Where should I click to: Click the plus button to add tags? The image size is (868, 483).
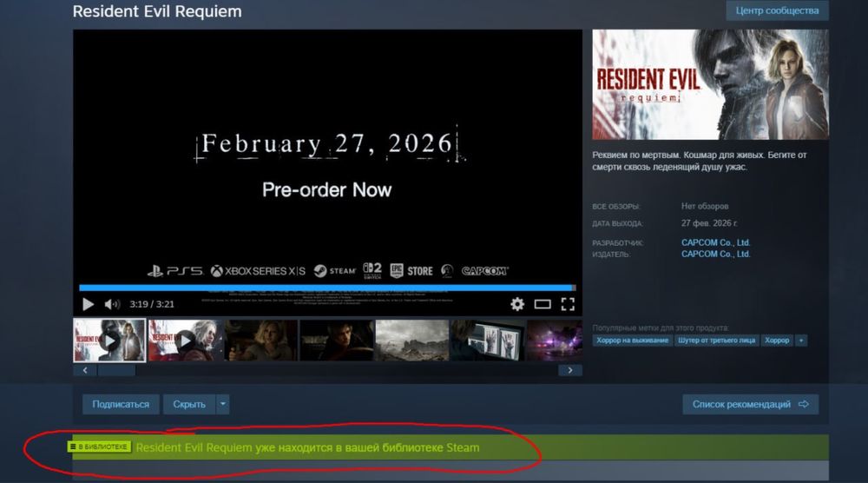[800, 340]
